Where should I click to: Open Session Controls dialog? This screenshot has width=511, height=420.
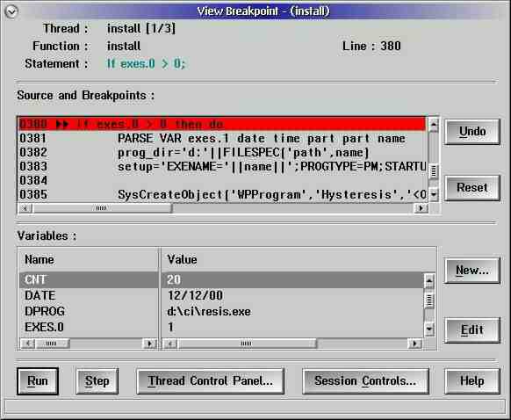tap(365, 381)
